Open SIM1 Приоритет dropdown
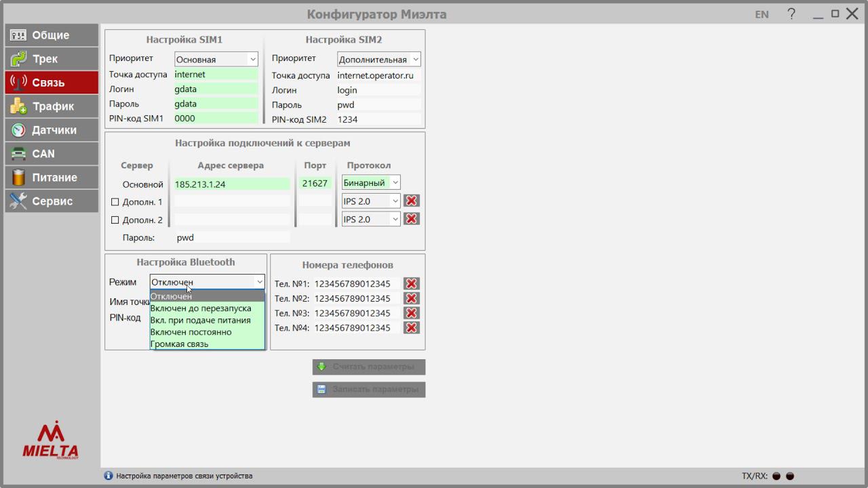The height and width of the screenshot is (488, 868). [216, 60]
